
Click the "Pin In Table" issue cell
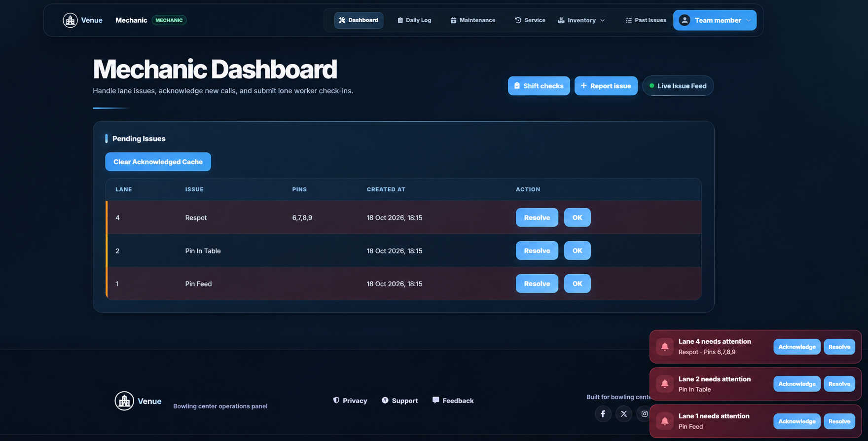[x=203, y=251]
